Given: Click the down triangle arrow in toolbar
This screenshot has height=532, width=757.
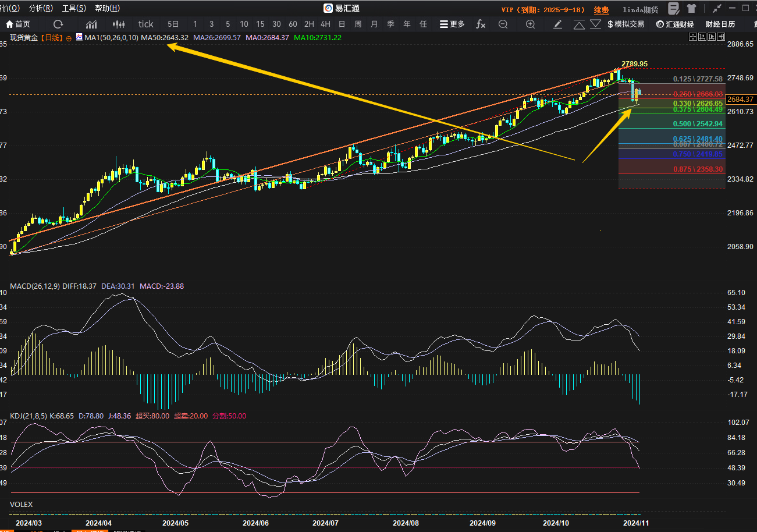Looking at the screenshot, I should 595,24.
